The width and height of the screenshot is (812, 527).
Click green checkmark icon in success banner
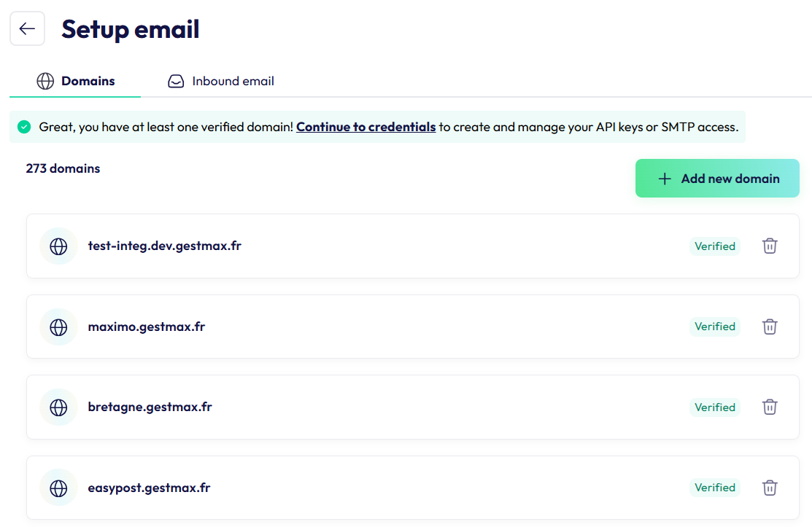[x=24, y=127]
